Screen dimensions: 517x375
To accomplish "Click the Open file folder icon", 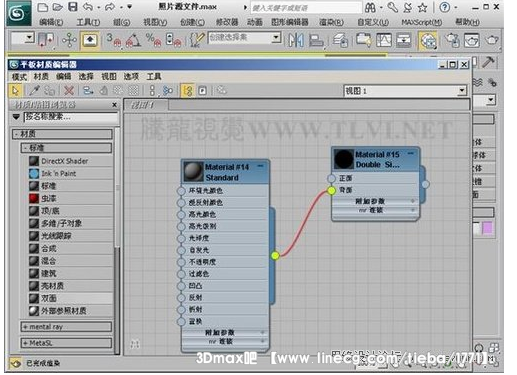I will 57,7.
